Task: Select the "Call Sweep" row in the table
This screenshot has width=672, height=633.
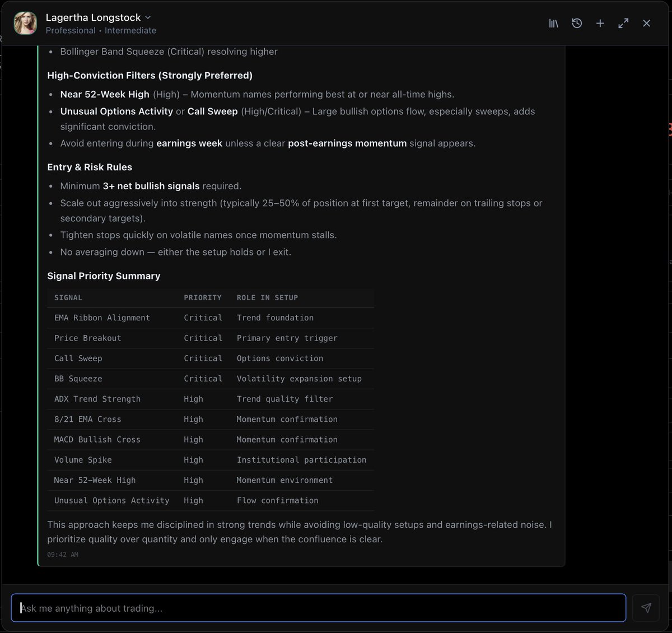Action: pos(211,359)
